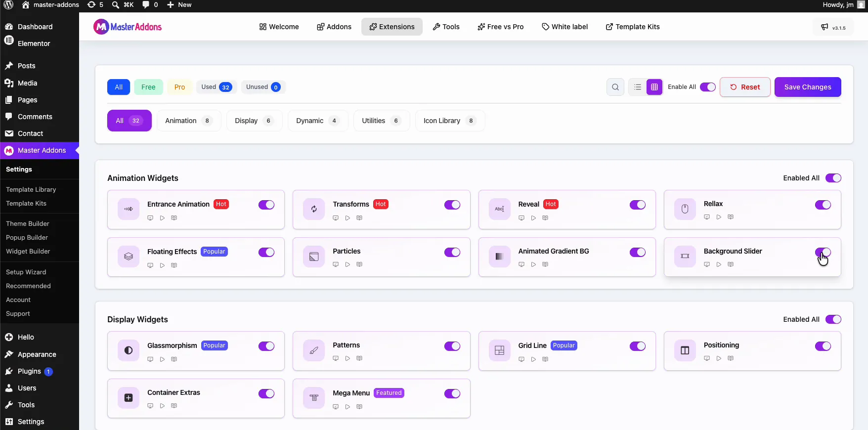Disable the Entrance Animation extension
The image size is (868, 430).
pyautogui.click(x=266, y=205)
